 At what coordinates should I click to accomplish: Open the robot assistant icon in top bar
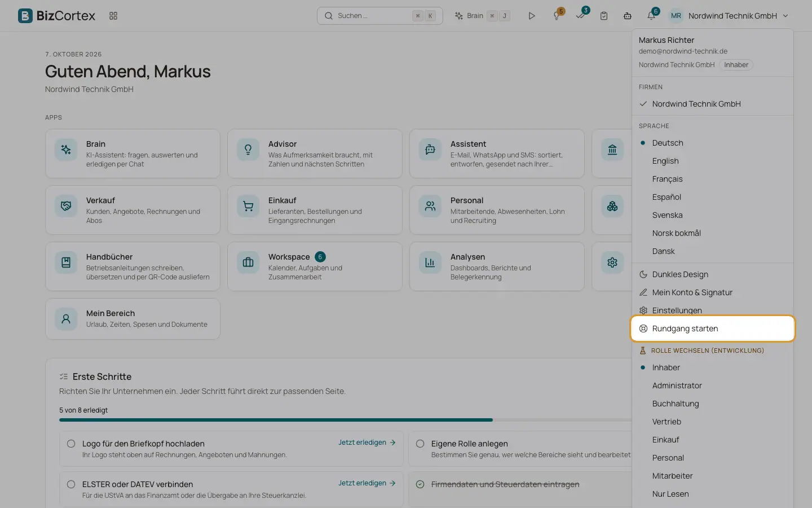(628, 16)
